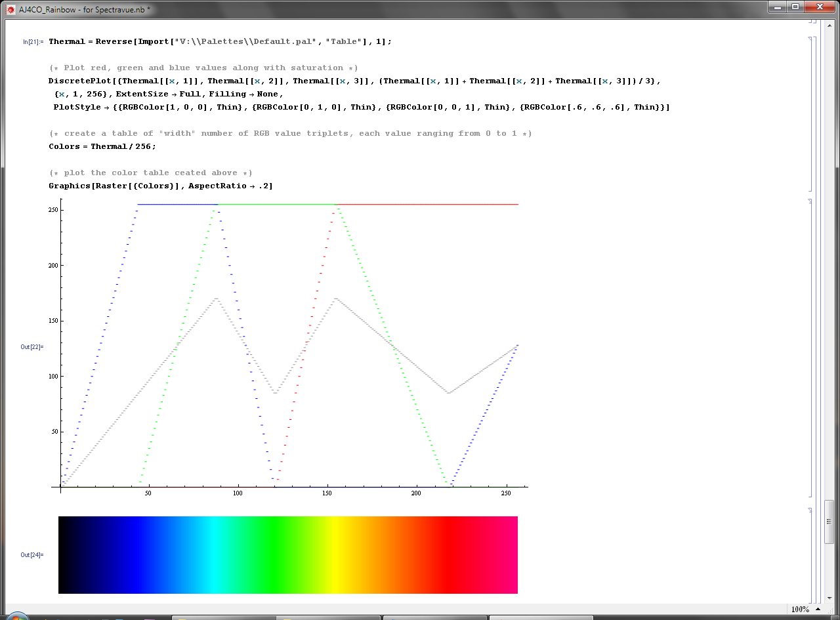This screenshot has width=840, height=620.
Task: Click the yellow band in the color gradient
Action: point(336,555)
